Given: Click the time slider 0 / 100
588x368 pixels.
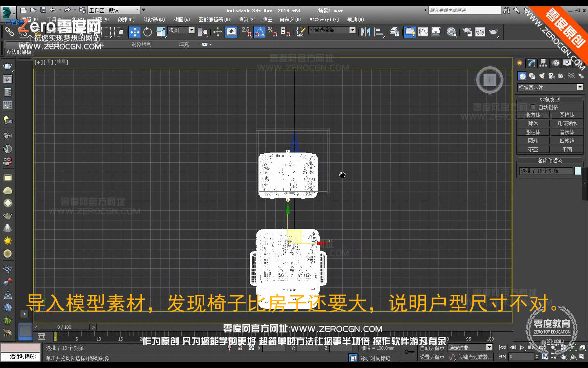Looking at the screenshot, I should click(x=65, y=327).
